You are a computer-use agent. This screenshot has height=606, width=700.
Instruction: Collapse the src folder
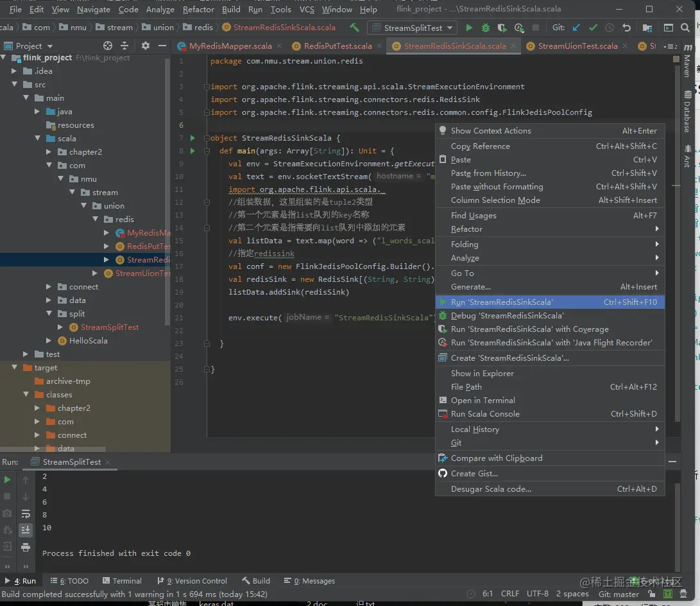tap(14, 84)
